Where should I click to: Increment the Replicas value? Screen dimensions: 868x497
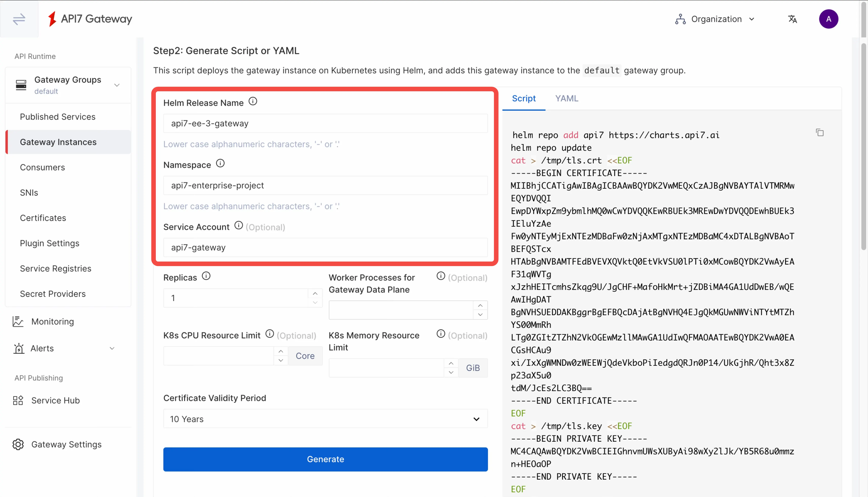click(x=315, y=293)
